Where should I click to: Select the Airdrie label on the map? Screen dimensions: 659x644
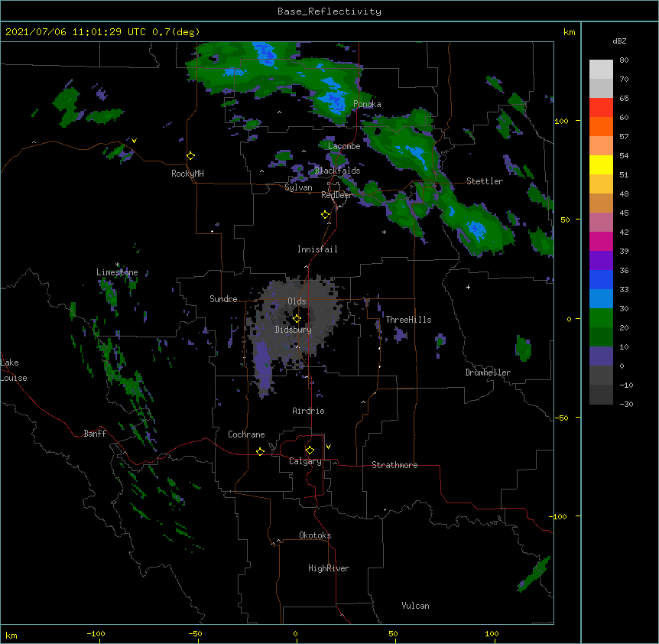[x=308, y=411]
